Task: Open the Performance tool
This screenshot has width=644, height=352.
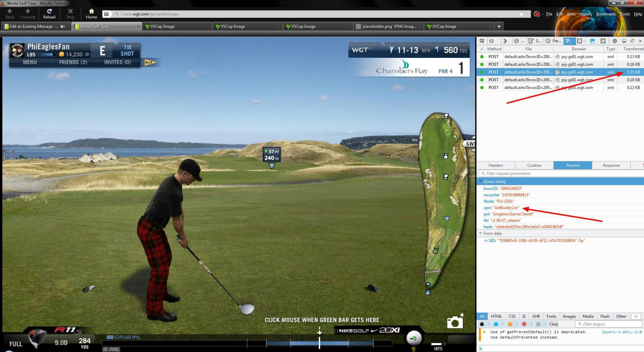Action: pyautogui.click(x=554, y=41)
